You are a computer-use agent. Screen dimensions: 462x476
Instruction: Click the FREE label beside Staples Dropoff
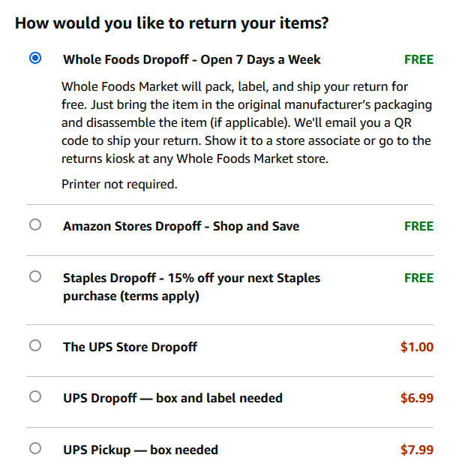coord(419,278)
